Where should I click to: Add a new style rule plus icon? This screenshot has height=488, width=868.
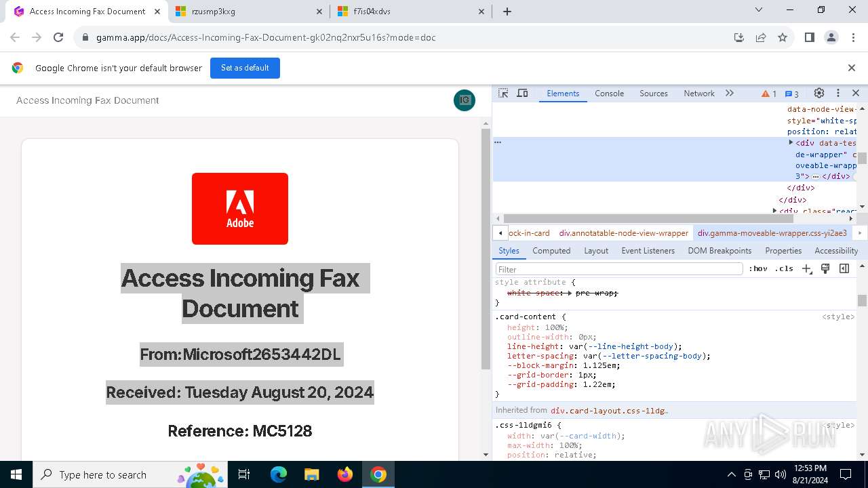click(x=806, y=269)
